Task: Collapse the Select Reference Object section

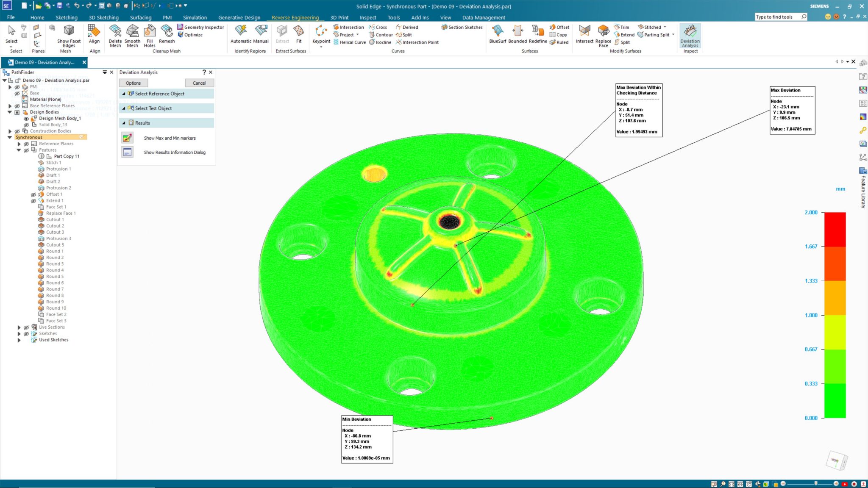Action: [124, 94]
